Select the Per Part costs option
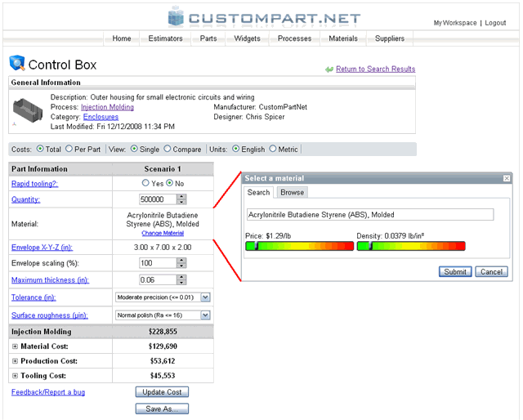The height and width of the screenshot is (420, 523). (x=69, y=149)
